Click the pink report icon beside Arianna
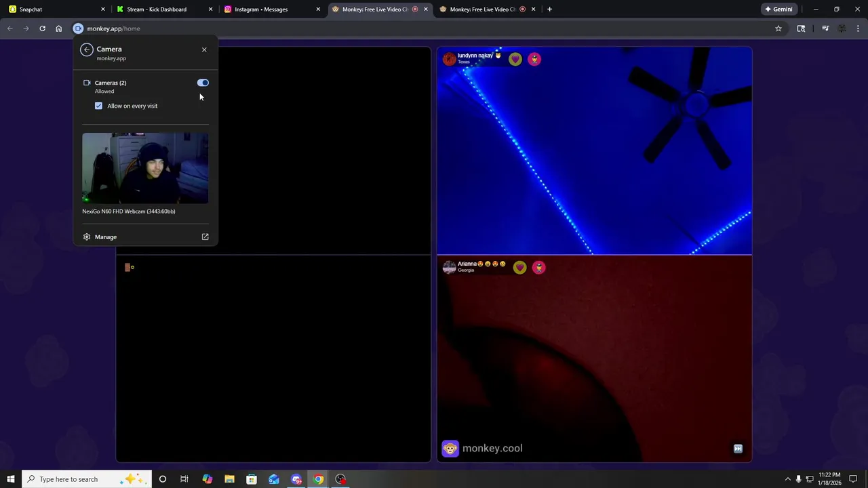This screenshot has width=868, height=488. [538, 267]
